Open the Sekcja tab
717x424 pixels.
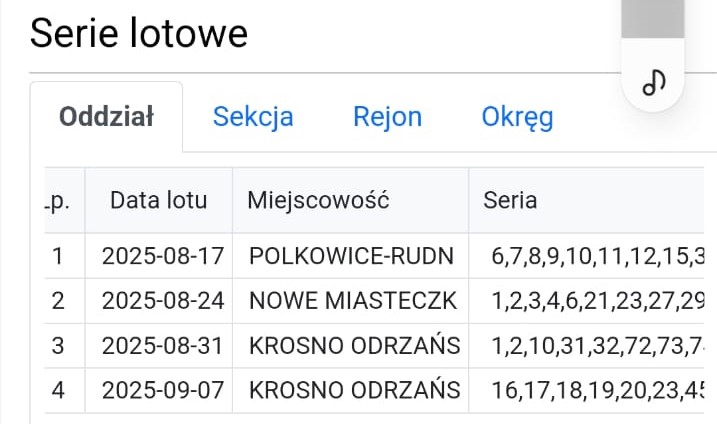point(253,117)
